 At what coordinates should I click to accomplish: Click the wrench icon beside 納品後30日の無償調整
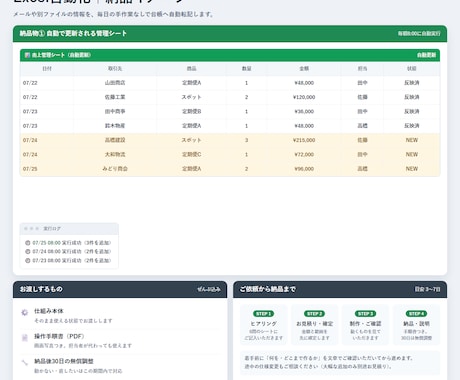click(24, 362)
